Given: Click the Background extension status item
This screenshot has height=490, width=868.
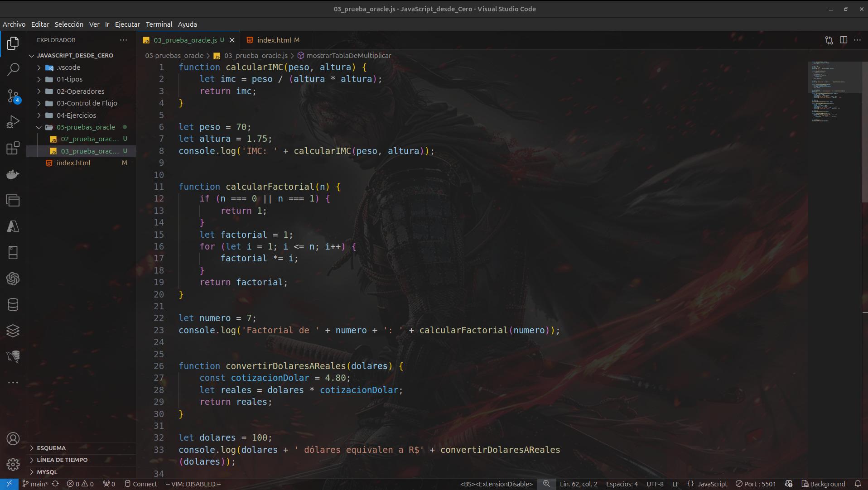Looking at the screenshot, I should [823, 484].
